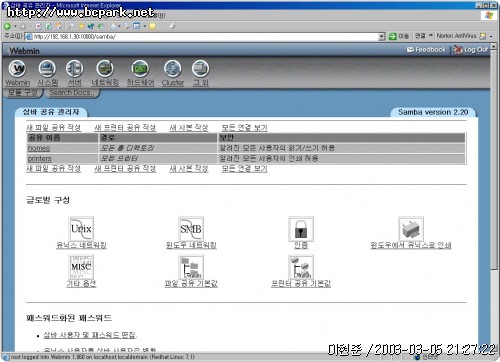
Task: Click the 윈도우 네트워킹 text link
Action: 191,245
